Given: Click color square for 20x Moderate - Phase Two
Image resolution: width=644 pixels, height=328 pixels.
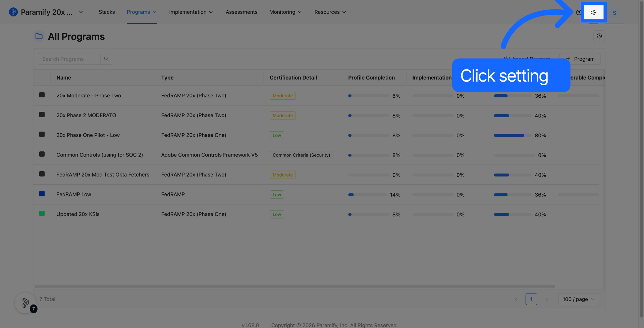Looking at the screenshot, I should tap(42, 95).
